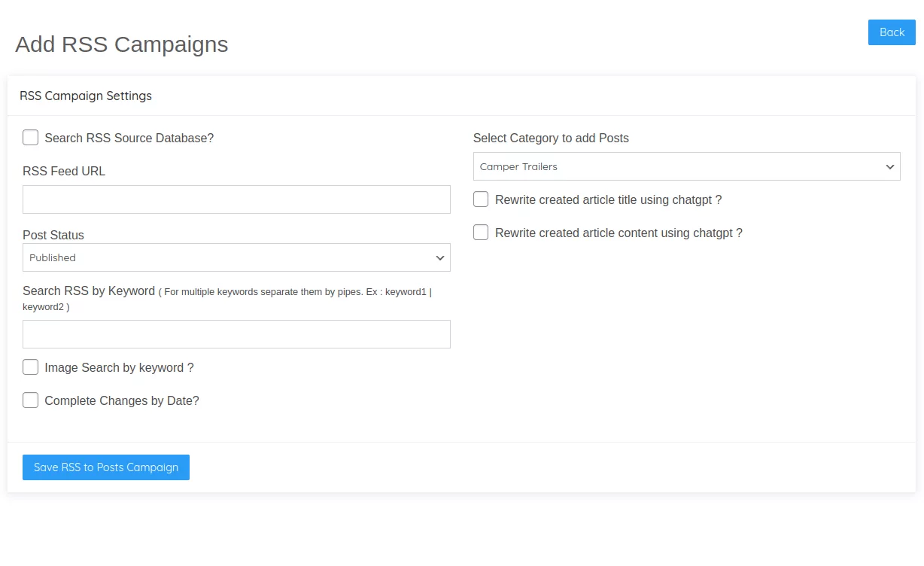Screen dimensions: 924x566
Task: Click the Search RSS by Keyword input
Action: (236, 334)
